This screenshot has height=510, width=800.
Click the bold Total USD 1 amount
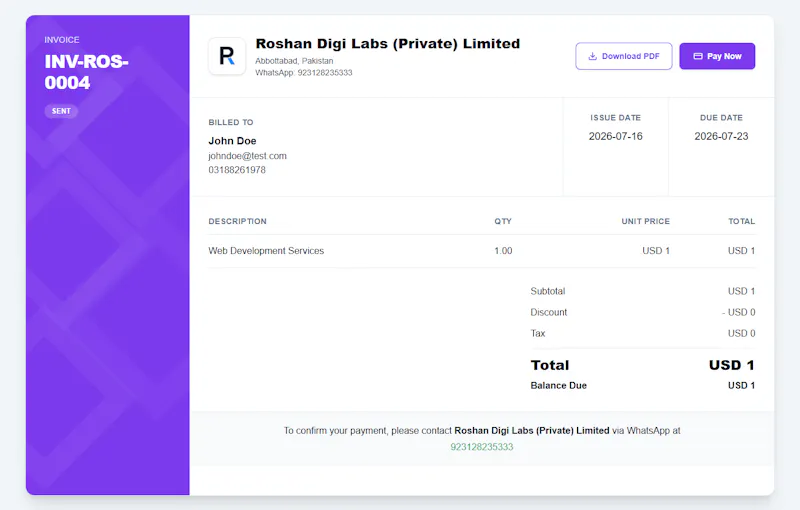732,365
